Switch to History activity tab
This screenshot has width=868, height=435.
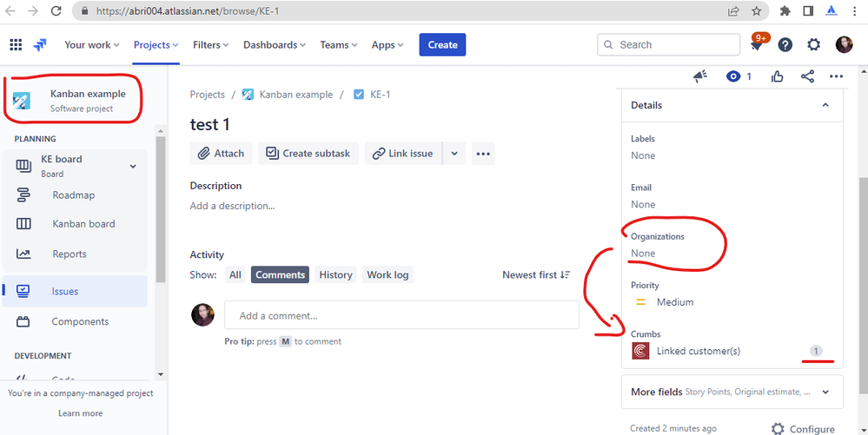(x=335, y=274)
